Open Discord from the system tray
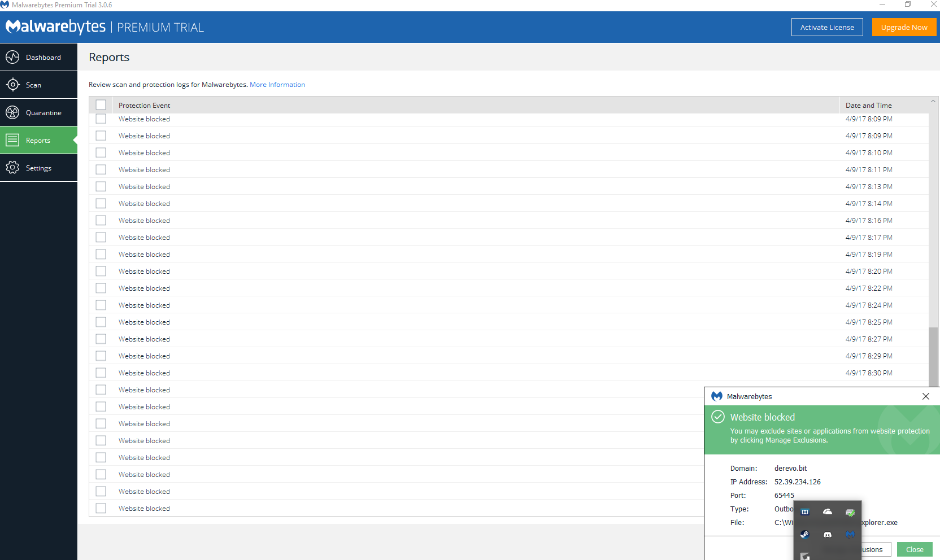The width and height of the screenshot is (940, 560). coord(828,534)
